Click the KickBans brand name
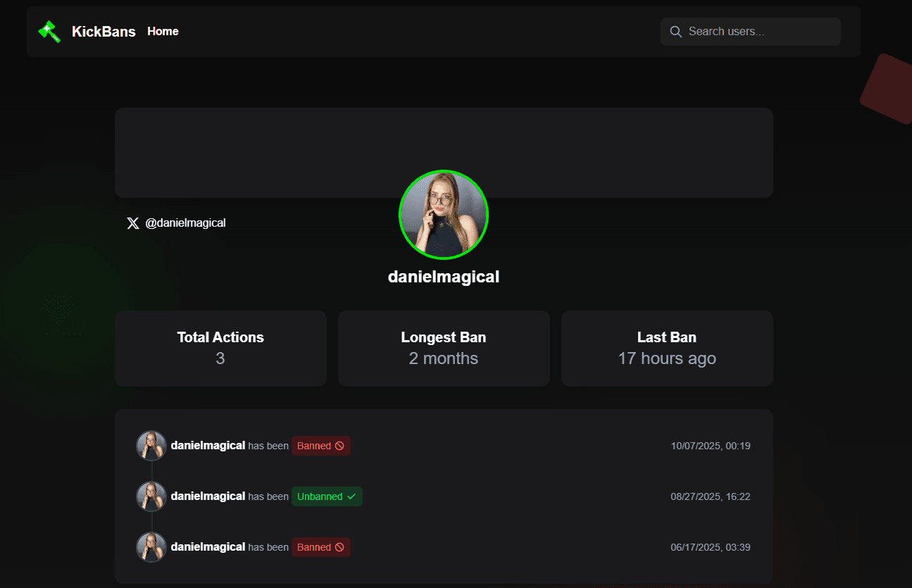 click(x=104, y=32)
